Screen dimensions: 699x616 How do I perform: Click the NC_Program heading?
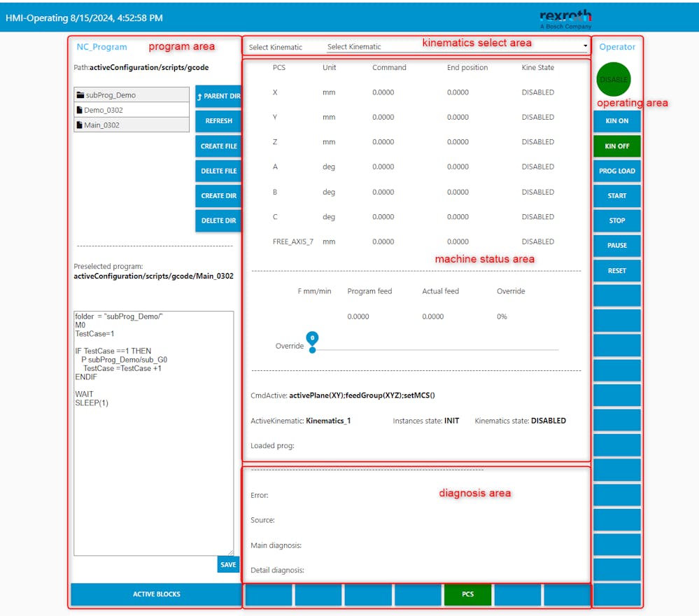pos(101,47)
